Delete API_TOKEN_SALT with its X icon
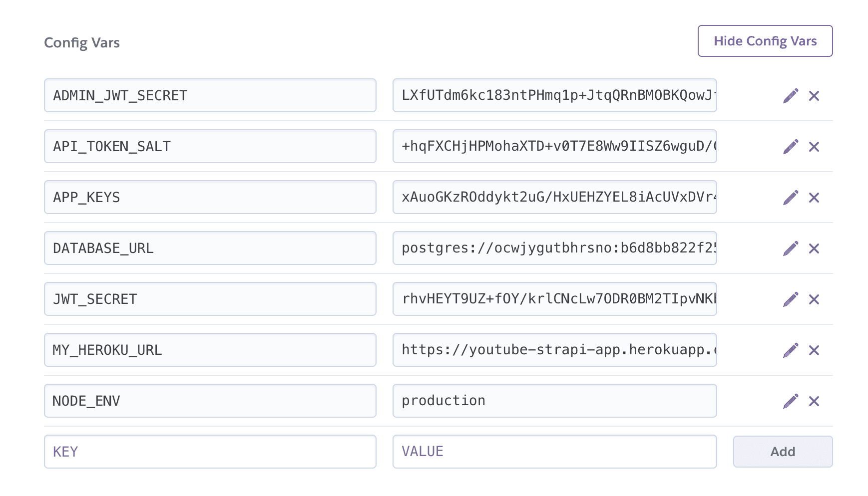Image resolution: width=868 pixels, height=496 pixels. [x=814, y=146]
